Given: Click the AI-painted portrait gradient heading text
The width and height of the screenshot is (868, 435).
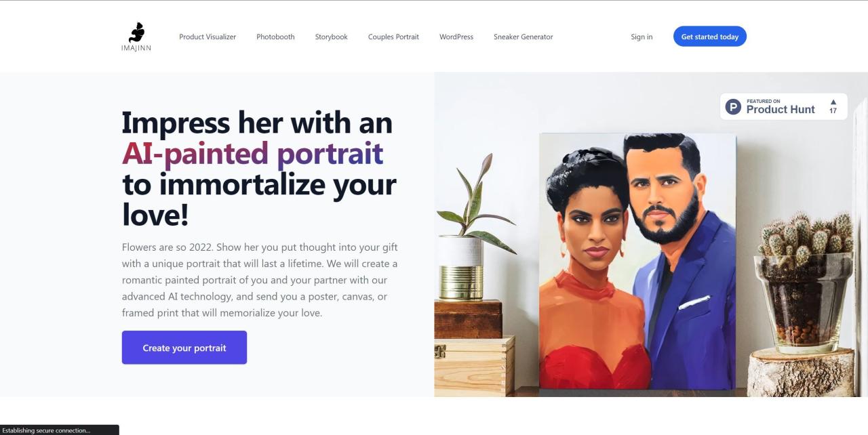Looking at the screenshot, I should pyautogui.click(x=253, y=153).
